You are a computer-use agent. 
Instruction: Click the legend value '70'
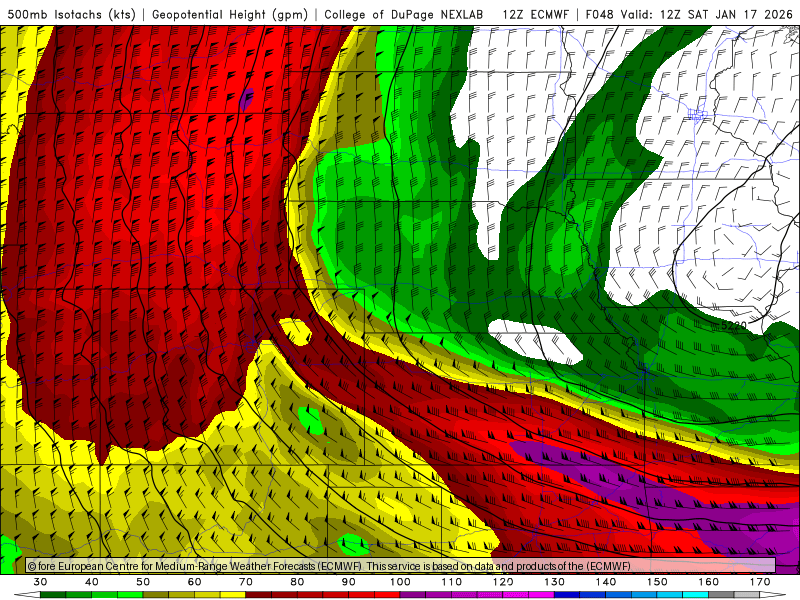coord(246,582)
